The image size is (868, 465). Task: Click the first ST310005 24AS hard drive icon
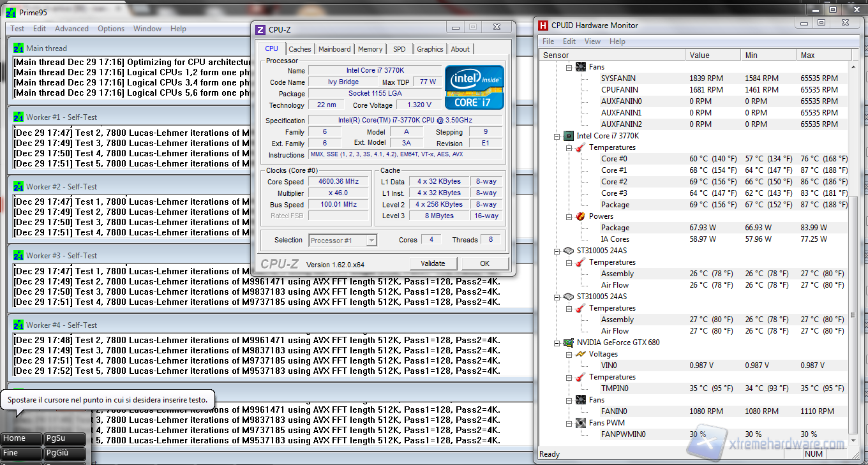(568, 251)
